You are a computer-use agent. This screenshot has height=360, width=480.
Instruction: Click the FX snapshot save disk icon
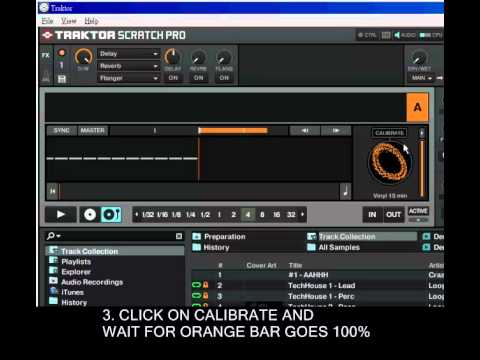pos(62,79)
